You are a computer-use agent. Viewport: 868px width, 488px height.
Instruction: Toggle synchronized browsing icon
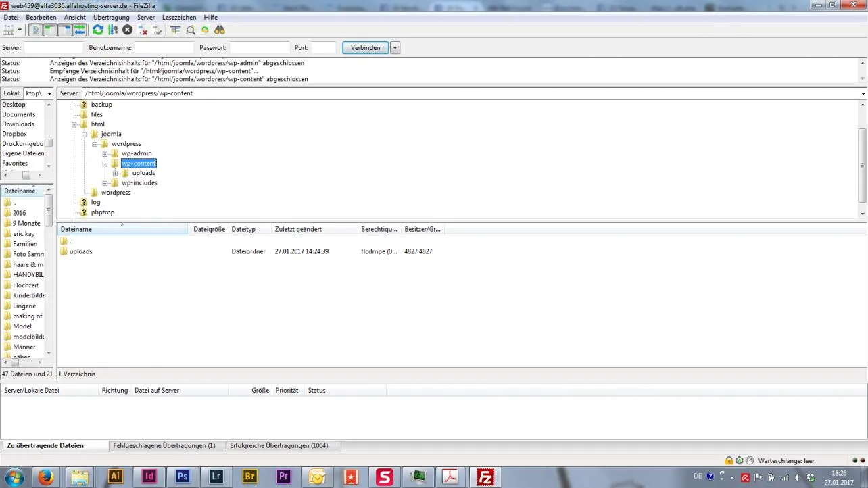click(x=205, y=30)
